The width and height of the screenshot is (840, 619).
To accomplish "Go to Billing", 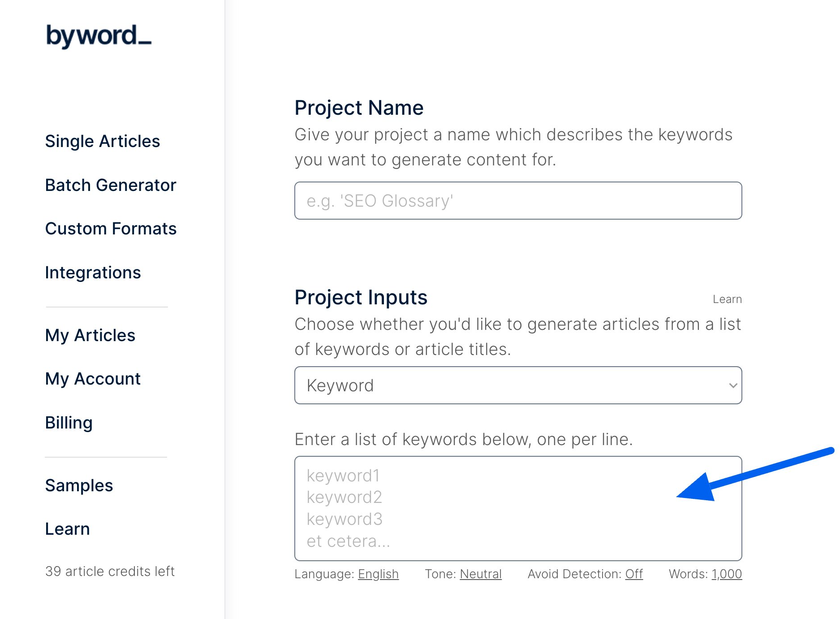I will tap(69, 423).
